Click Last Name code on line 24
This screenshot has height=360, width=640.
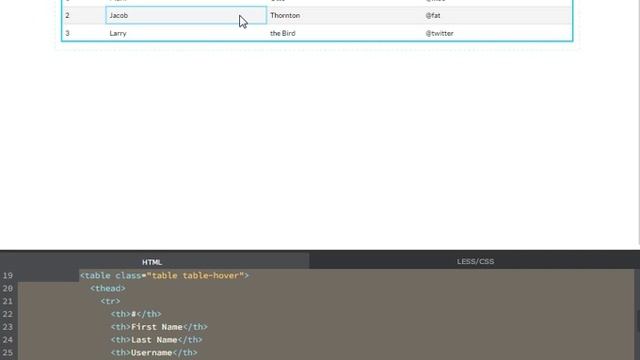tap(156, 340)
